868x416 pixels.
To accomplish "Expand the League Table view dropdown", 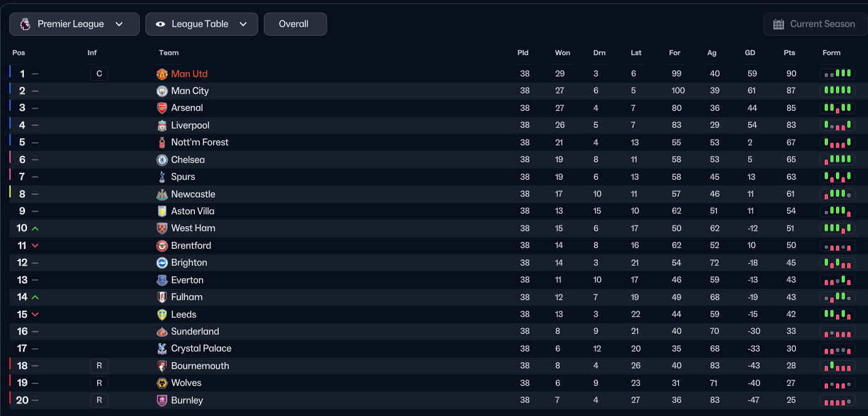I will (202, 24).
